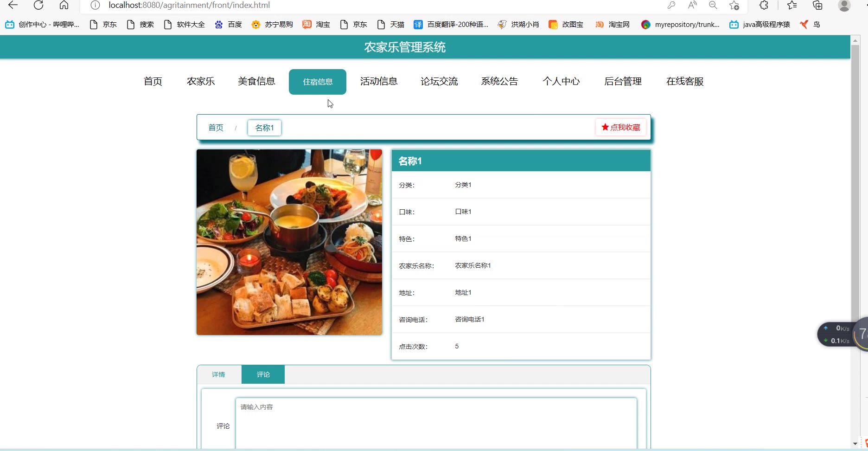Open the java高级程序猿 bookmark
This screenshot has height=451, width=868.
(x=760, y=25)
